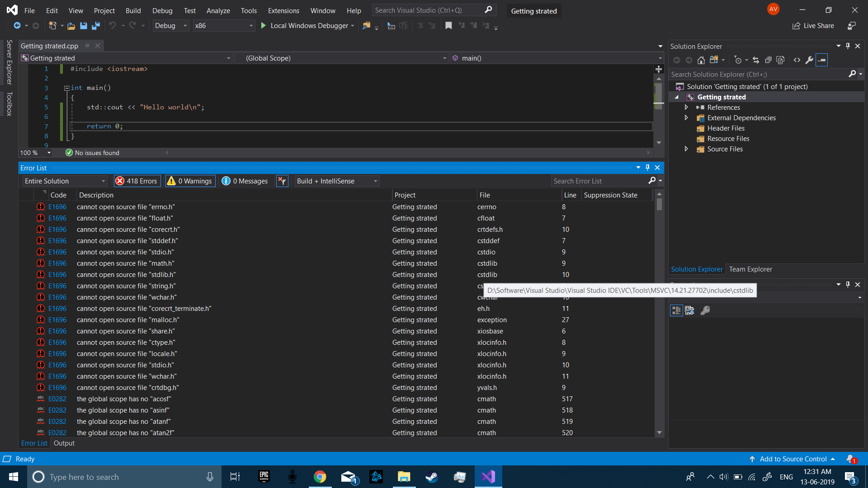Open the Extensions menu
Image resolution: width=868 pixels, height=488 pixels.
tap(283, 10)
